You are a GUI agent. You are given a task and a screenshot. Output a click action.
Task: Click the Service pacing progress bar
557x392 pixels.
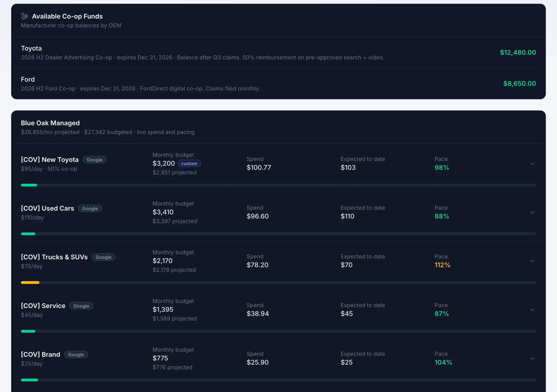click(278, 331)
